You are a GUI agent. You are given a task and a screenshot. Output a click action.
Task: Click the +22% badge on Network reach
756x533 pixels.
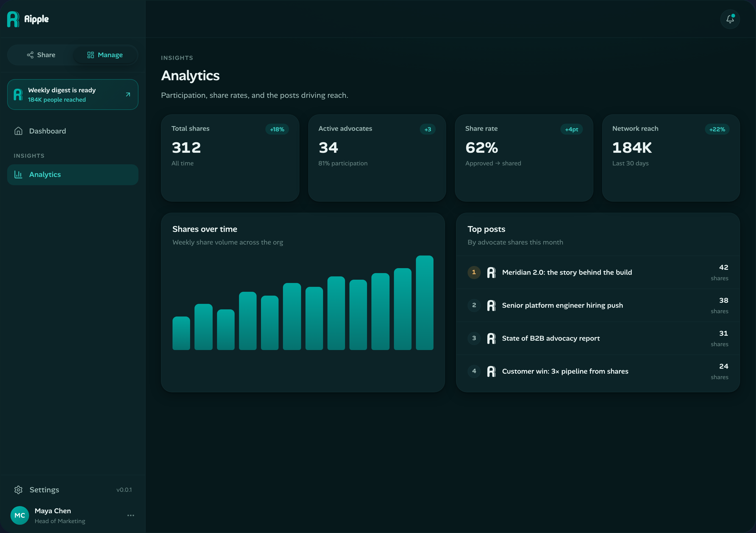(717, 129)
